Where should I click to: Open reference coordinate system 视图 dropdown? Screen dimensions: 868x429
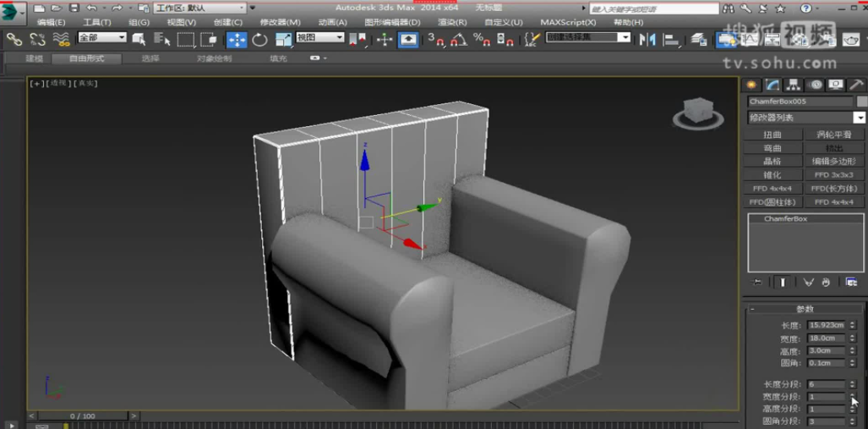point(320,37)
